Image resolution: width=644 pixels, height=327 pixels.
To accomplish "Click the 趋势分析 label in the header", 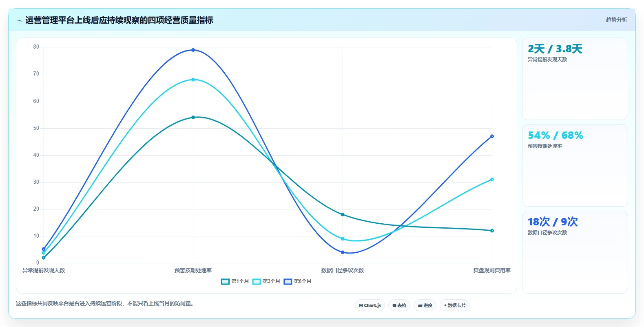I will coord(616,20).
